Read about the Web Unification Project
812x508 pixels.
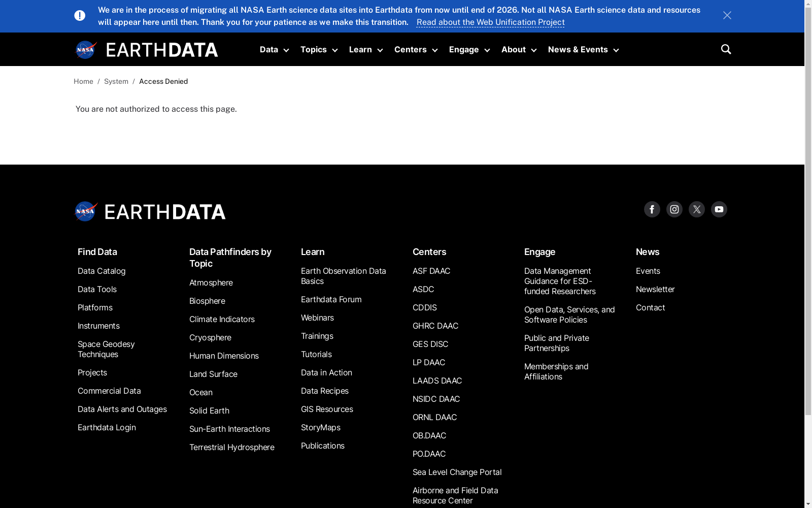(490, 22)
